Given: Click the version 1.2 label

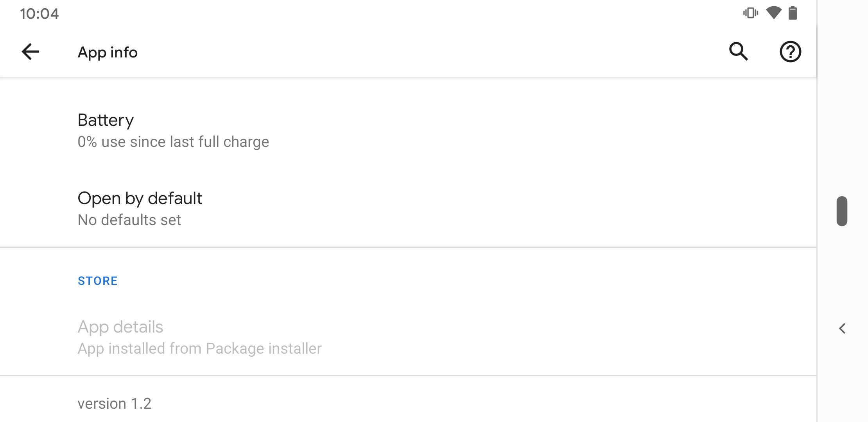Looking at the screenshot, I should (114, 404).
